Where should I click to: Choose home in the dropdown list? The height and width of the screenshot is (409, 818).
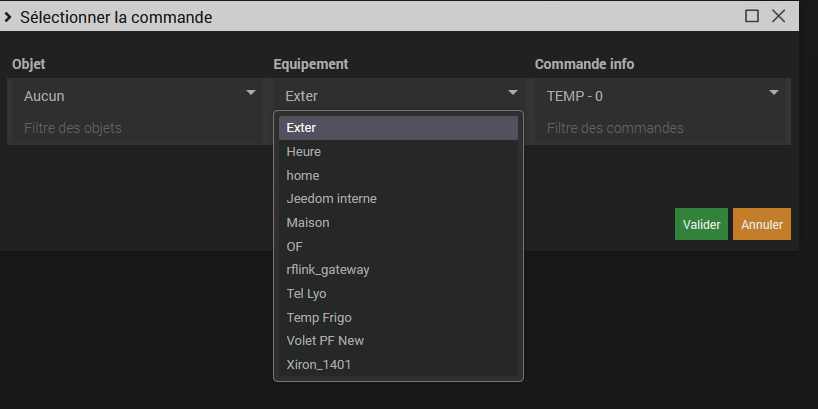click(398, 175)
